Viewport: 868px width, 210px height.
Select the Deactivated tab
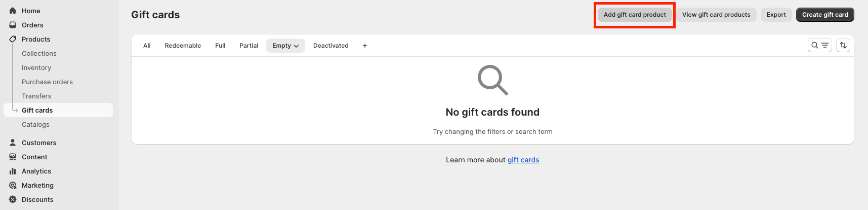[x=330, y=46]
